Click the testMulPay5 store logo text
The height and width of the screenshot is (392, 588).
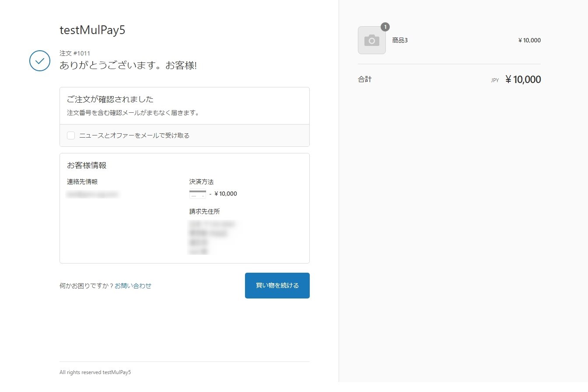tap(92, 30)
